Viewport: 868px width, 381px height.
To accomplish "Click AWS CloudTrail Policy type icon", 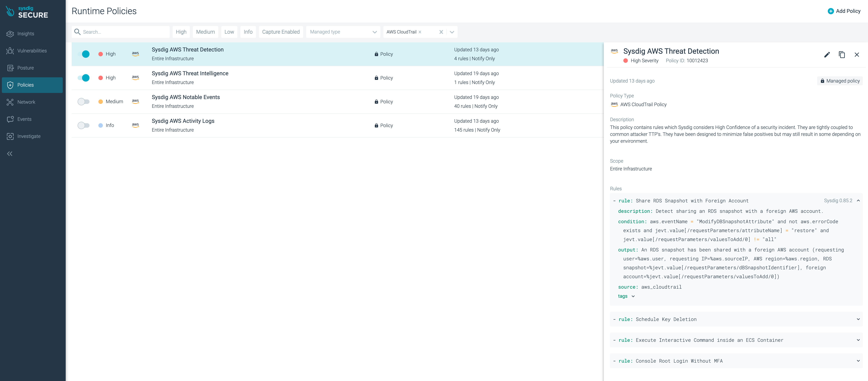I will pyautogui.click(x=614, y=104).
